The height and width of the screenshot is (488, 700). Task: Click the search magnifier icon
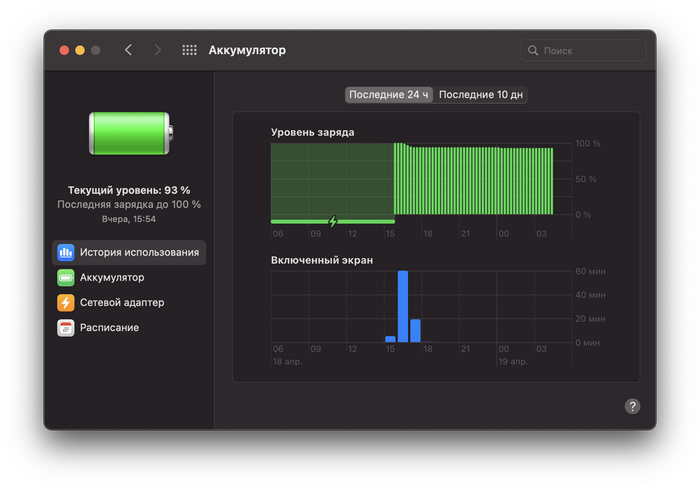[533, 50]
